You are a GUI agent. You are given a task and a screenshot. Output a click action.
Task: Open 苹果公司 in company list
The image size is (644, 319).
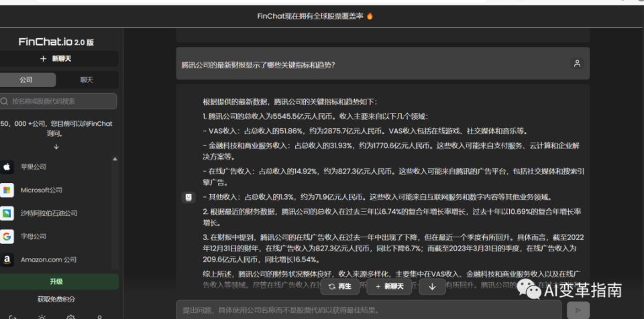(x=34, y=167)
